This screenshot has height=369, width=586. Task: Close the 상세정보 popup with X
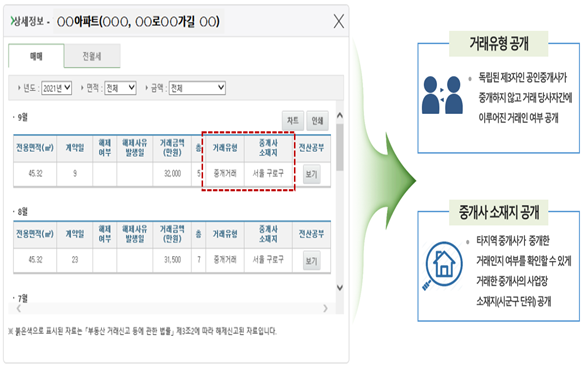[x=339, y=21]
